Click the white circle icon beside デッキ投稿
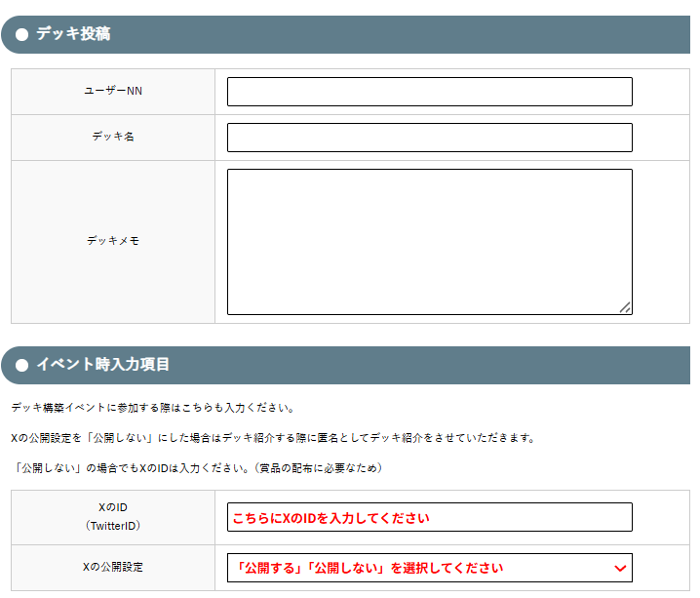The image size is (700, 598). pos(21,34)
